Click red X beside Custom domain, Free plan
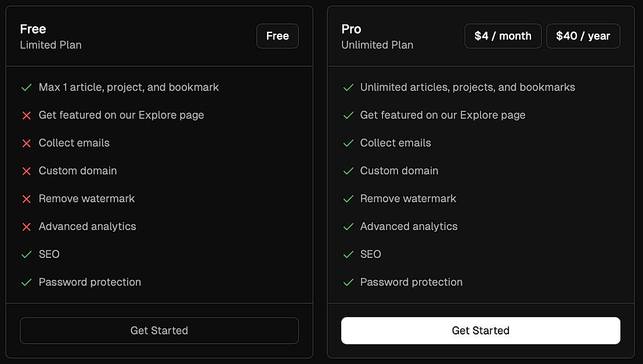 click(x=26, y=171)
